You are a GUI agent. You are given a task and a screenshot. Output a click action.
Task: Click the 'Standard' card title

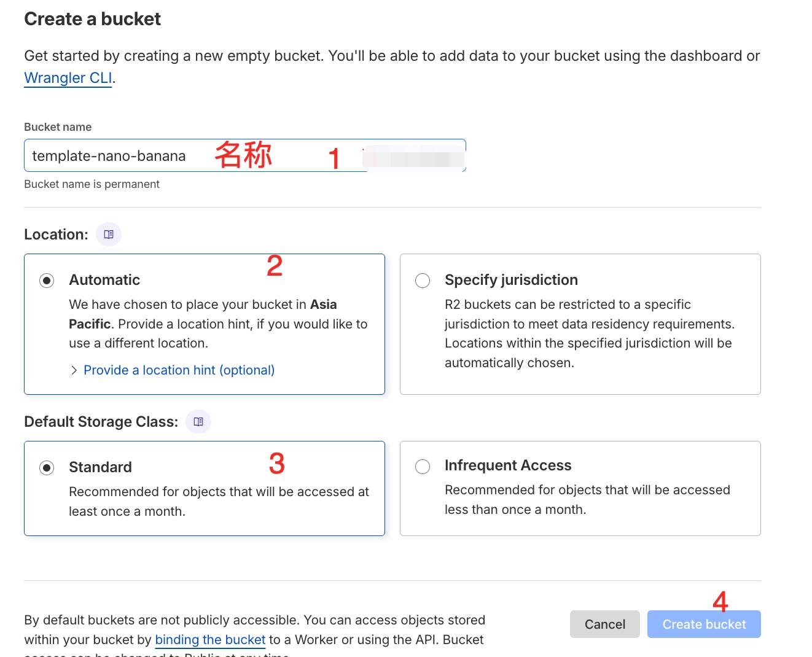pos(100,467)
